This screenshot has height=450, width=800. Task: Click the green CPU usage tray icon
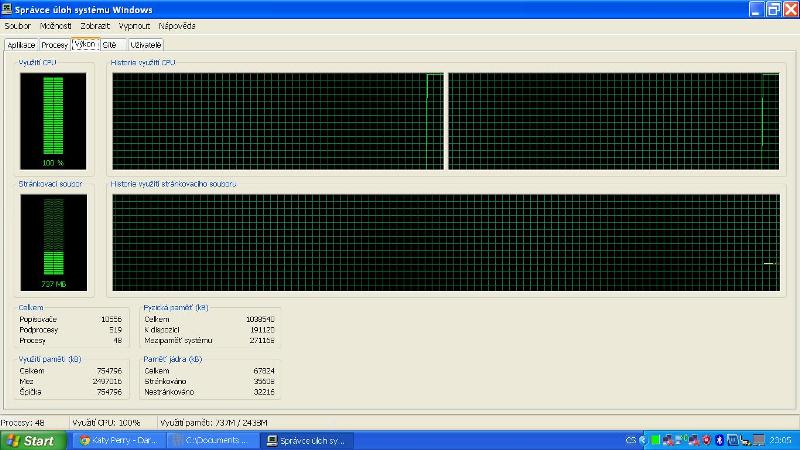click(x=655, y=440)
